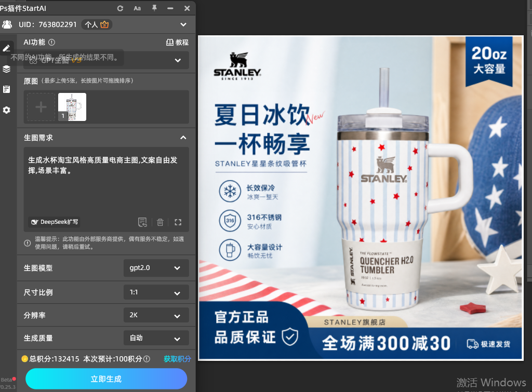Open the 分辨率 2K dropdown
532x392 pixels.
click(x=156, y=315)
